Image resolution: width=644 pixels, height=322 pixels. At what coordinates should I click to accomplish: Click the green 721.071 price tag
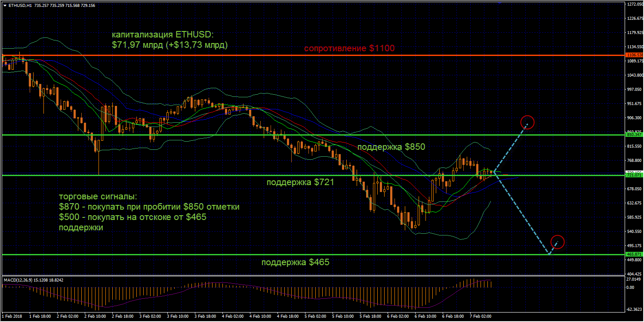pyautogui.click(x=634, y=175)
